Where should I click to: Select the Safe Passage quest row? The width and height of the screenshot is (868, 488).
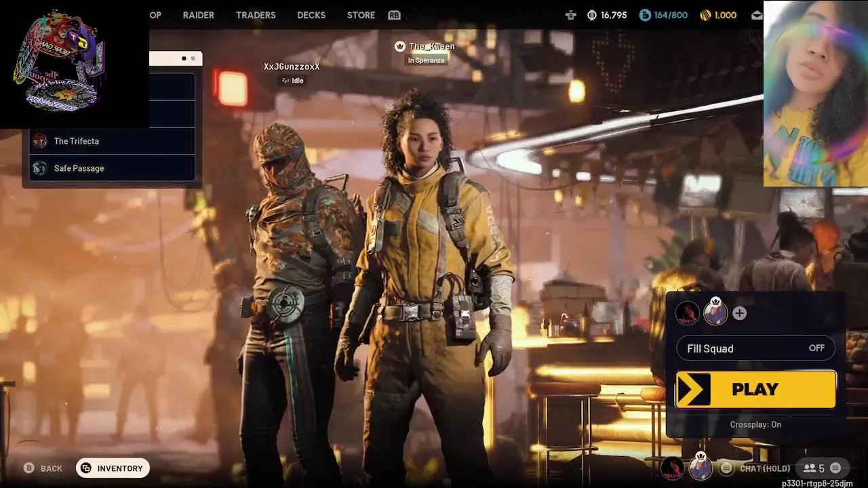pos(113,168)
